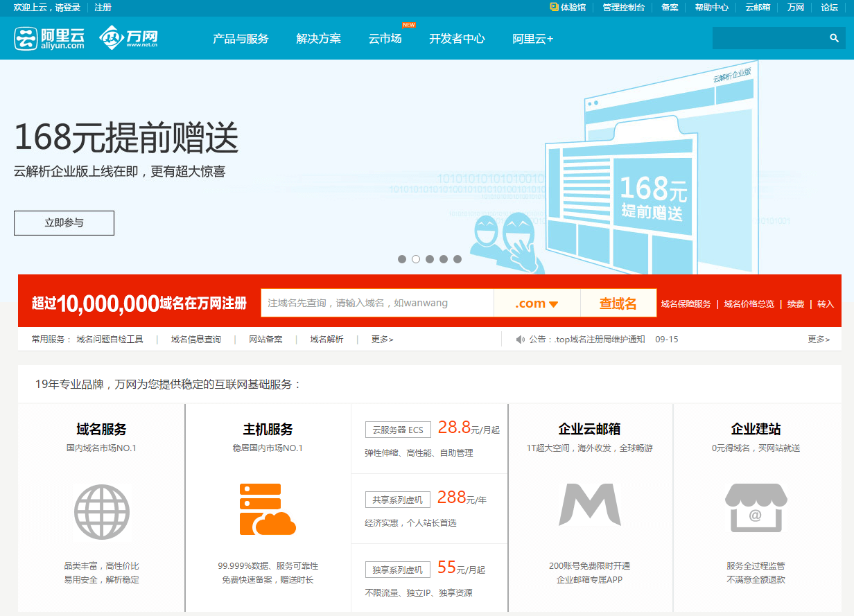Click the search magnifier icon
The width and height of the screenshot is (854, 616).
(835, 38)
